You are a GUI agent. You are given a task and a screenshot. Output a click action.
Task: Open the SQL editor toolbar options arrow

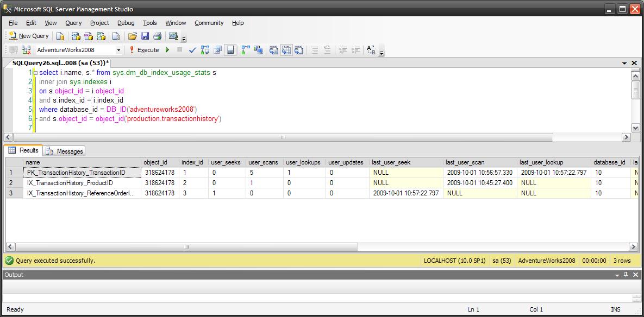pyautogui.click(x=382, y=53)
